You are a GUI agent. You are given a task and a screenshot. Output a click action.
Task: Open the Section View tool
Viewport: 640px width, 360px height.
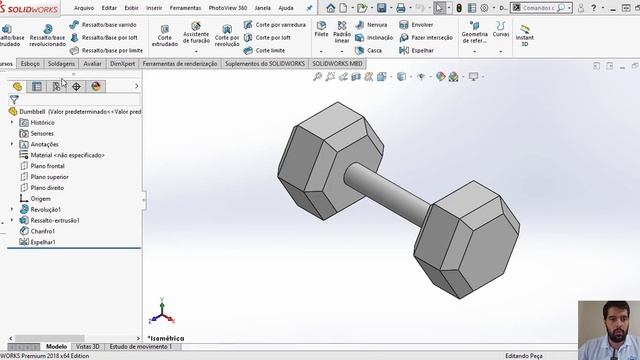click(356, 76)
